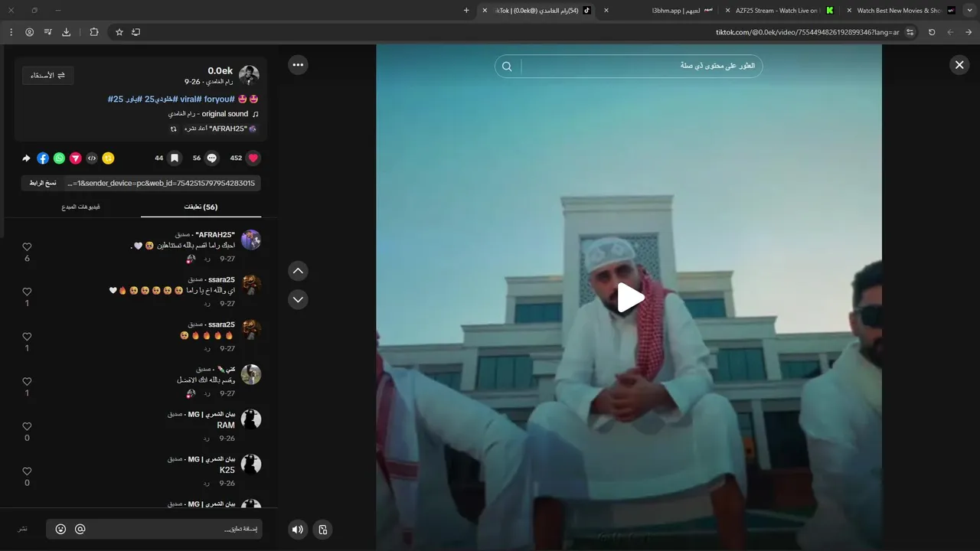Screen dimensions: 980x551
Task: Switch to the comments (56) tab
Action: (201, 207)
